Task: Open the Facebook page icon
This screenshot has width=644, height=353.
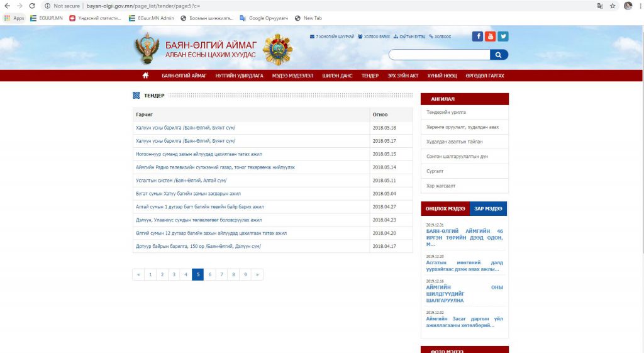Action: click(x=478, y=36)
